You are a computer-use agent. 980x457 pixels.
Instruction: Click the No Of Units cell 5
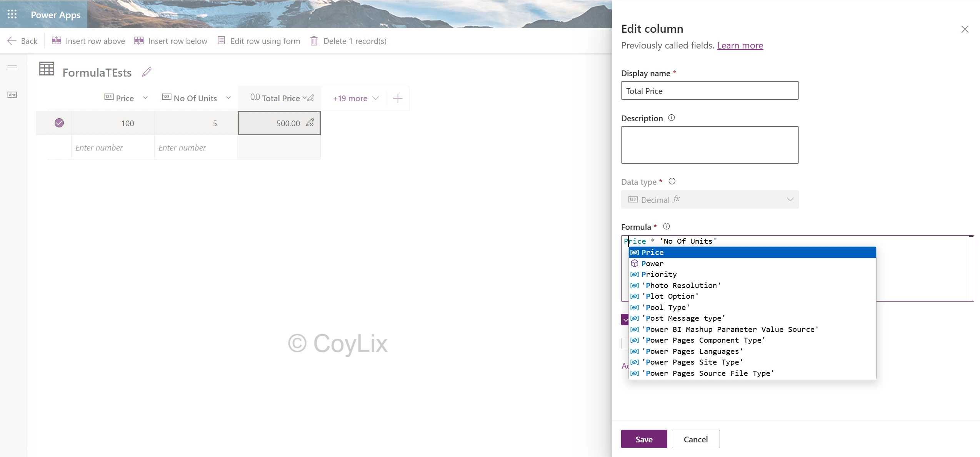click(x=196, y=123)
